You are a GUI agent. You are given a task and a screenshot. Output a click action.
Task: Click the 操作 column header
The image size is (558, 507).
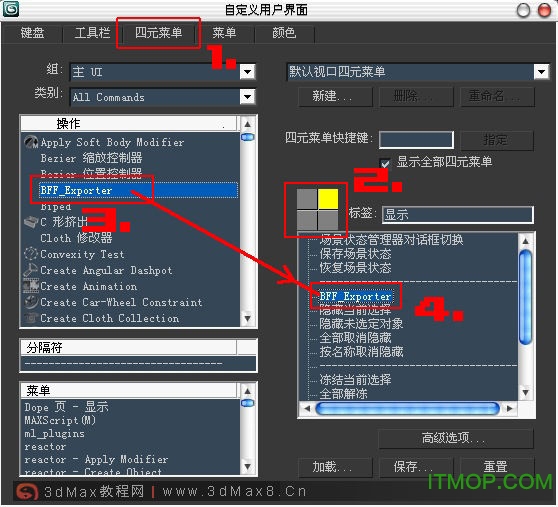point(128,123)
